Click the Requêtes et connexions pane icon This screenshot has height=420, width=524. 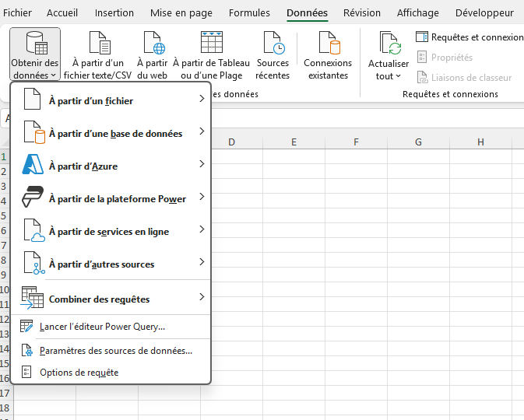click(422, 37)
